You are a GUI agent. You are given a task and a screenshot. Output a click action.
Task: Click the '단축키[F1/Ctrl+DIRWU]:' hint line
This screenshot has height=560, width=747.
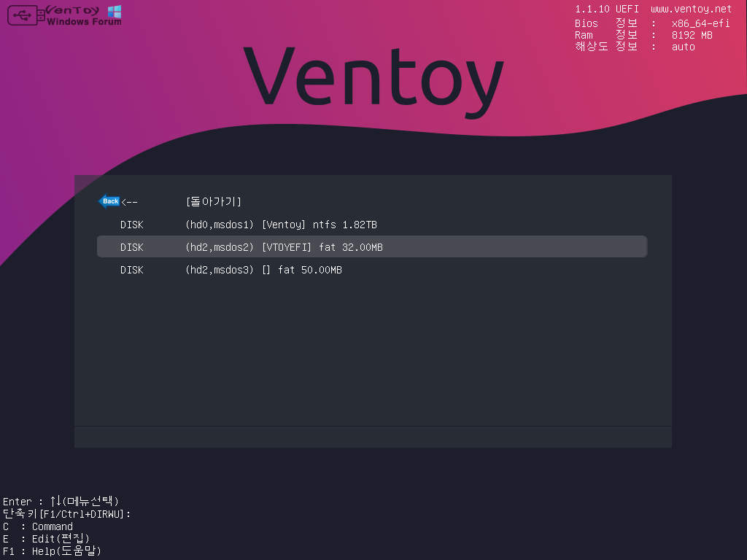pos(66,514)
